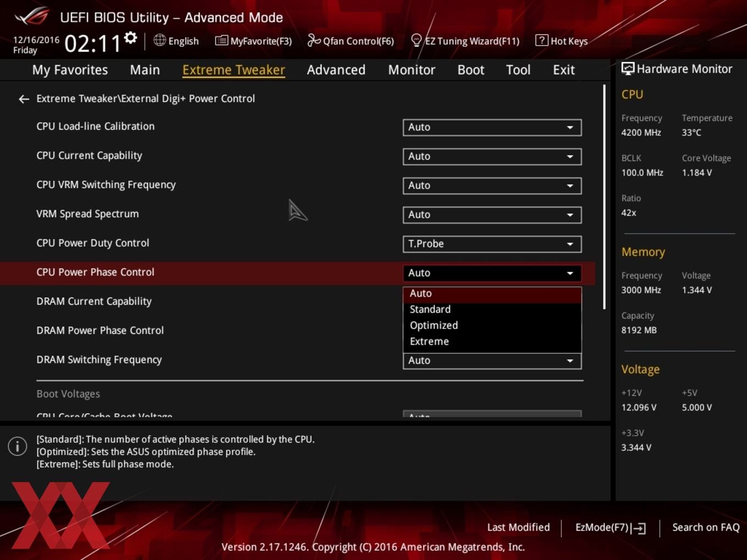Select CPU VRM Switching Frequency label

[x=106, y=184]
